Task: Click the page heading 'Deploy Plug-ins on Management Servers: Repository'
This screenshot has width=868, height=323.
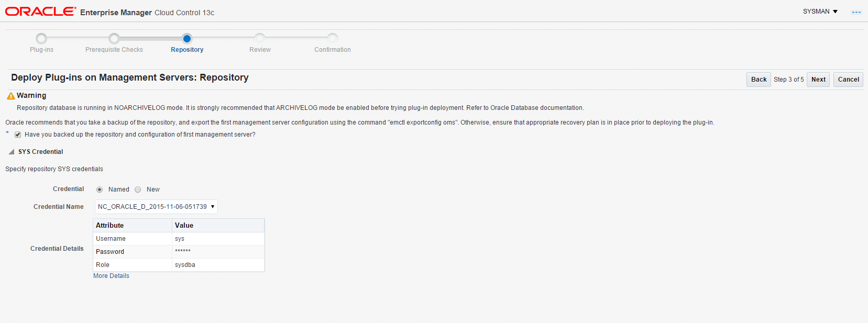Action: pyautogui.click(x=130, y=77)
